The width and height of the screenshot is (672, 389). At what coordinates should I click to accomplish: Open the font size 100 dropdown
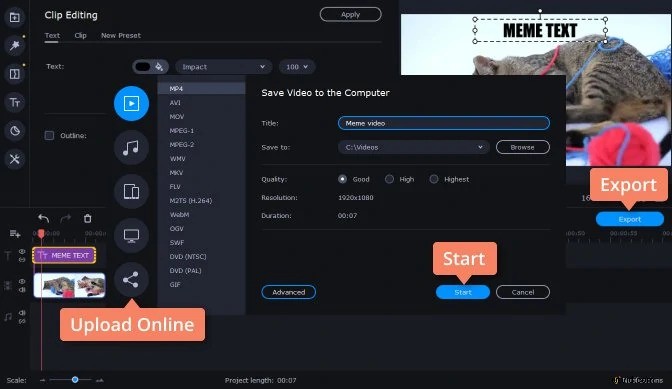point(297,67)
